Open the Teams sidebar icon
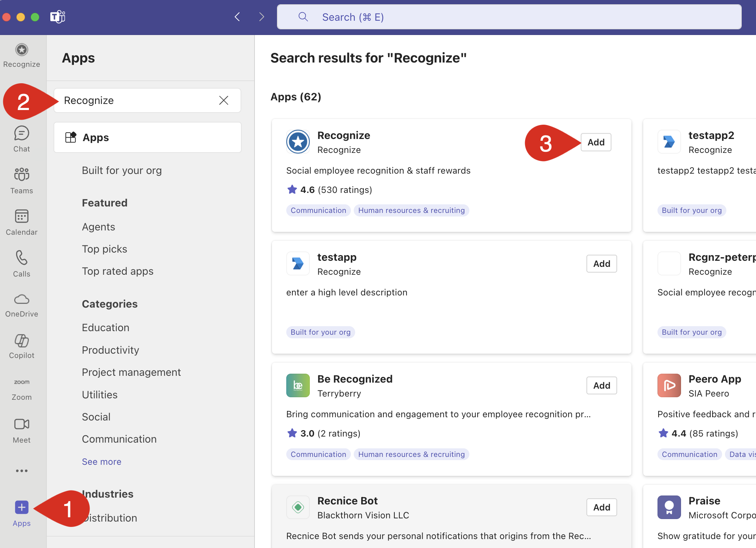 coord(21,180)
